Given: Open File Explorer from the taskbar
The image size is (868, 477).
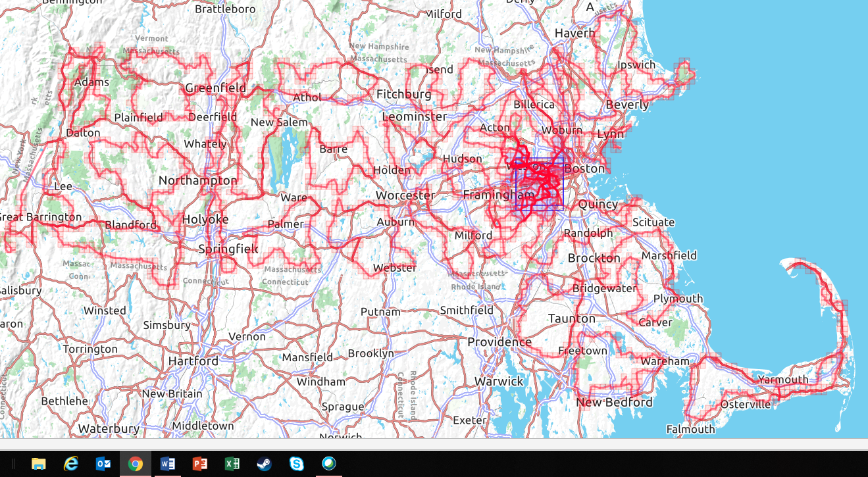Looking at the screenshot, I should pos(39,464).
